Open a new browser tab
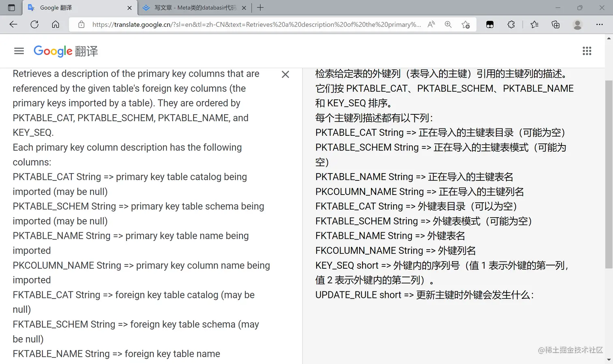Viewport: 613px width, 364px height. coord(260,8)
